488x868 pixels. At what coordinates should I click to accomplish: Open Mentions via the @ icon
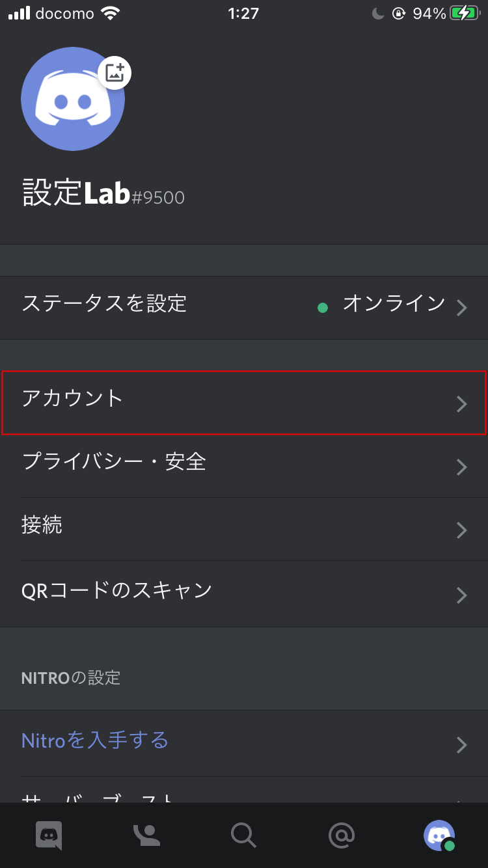342,835
